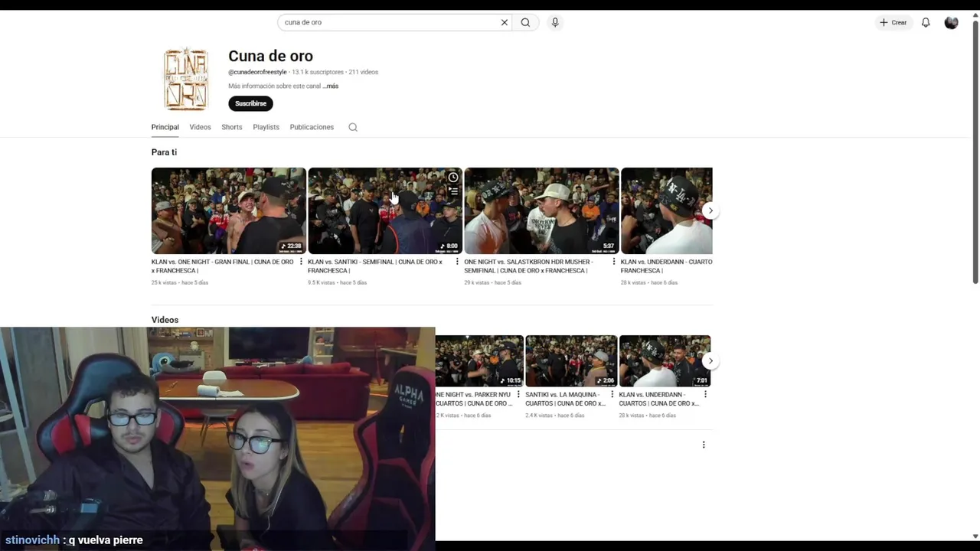Image resolution: width=980 pixels, height=551 pixels.
Task: Open KLAN vs. ONE NIGHT Gran Final thumbnail
Action: click(x=228, y=210)
